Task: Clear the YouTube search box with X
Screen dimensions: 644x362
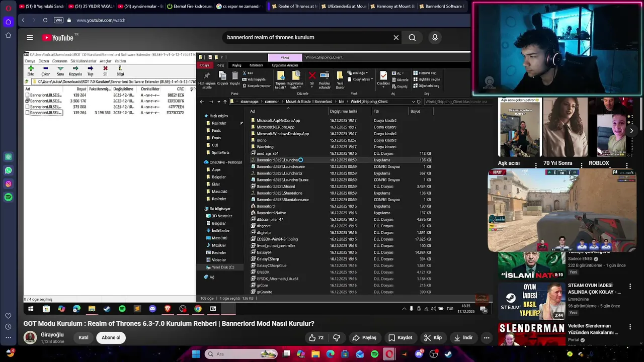Action: coord(396,37)
